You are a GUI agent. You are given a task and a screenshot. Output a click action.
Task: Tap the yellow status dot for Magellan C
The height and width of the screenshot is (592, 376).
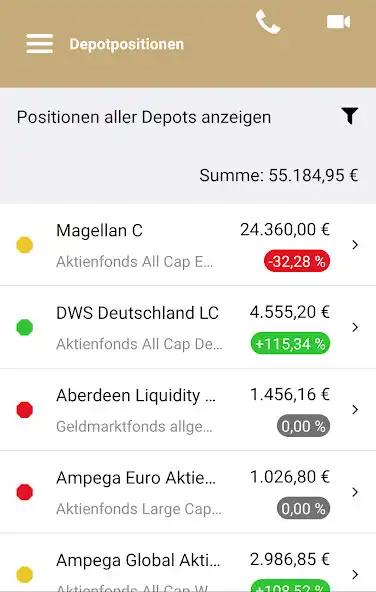pyautogui.click(x=25, y=245)
